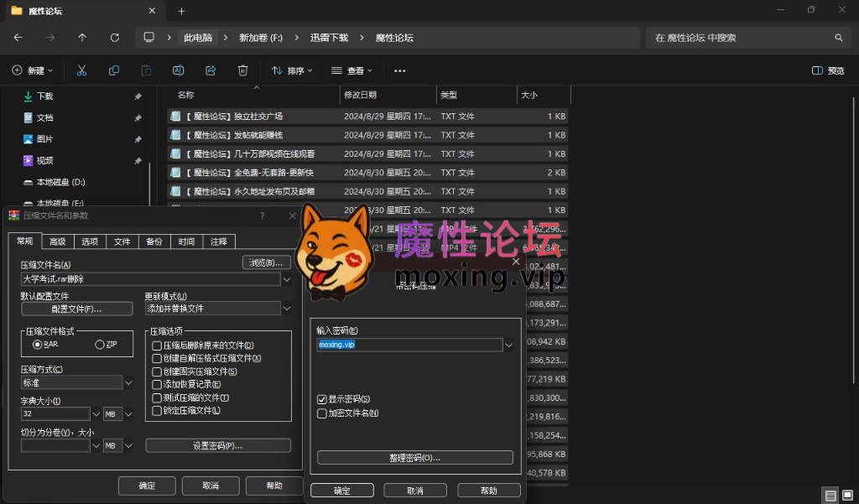Go to the 注释 tab
The image size is (859, 504).
pyautogui.click(x=219, y=242)
